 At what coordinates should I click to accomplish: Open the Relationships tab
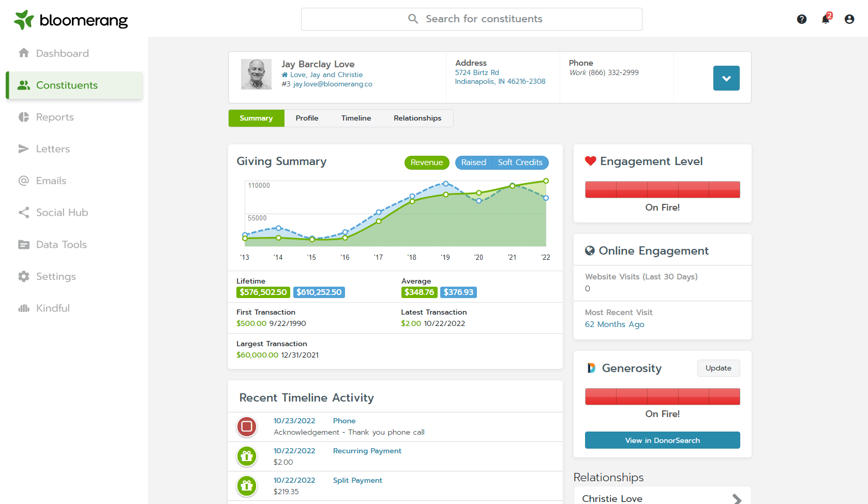pyautogui.click(x=417, y=118)
